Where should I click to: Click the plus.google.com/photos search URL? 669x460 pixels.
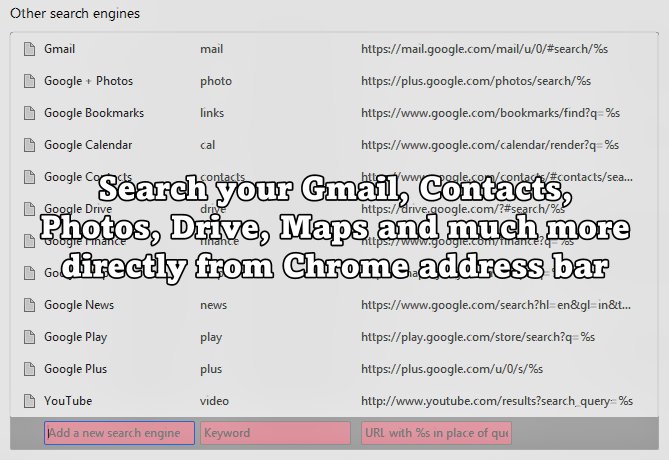(x=476, y=81)
